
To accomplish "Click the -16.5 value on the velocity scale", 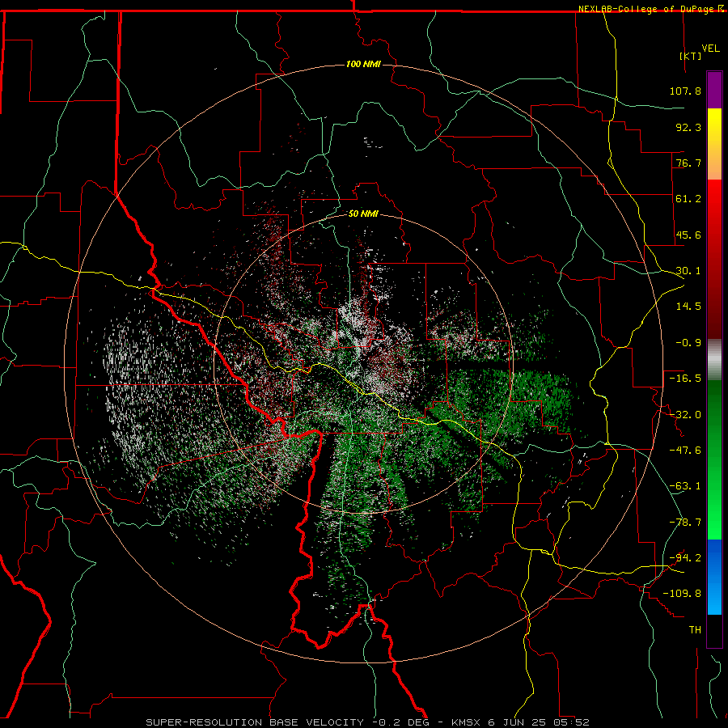I will [685, 379].
